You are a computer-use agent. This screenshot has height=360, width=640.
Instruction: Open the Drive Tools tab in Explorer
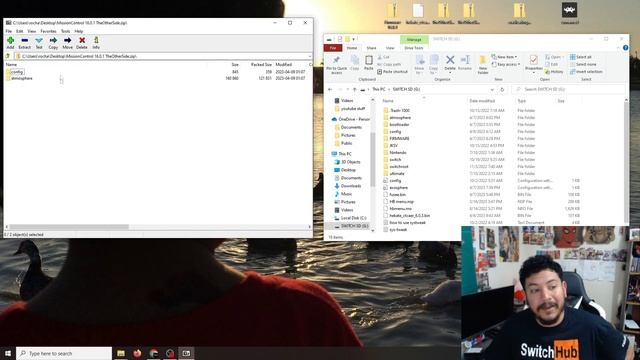click(413, 48)
